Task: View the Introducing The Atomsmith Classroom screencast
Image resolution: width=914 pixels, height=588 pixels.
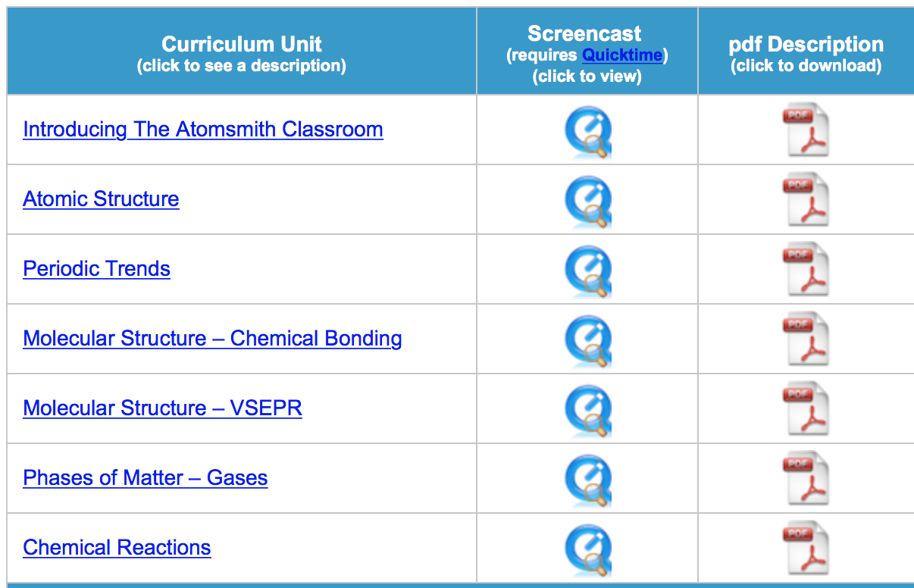Action: pyautogui.click(x=587, y=133)
